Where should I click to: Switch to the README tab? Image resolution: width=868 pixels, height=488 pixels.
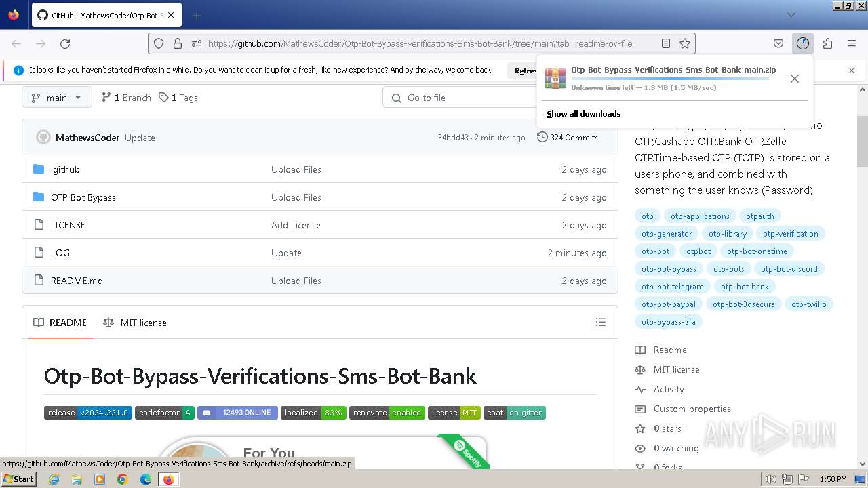click(x=60, y=323)
